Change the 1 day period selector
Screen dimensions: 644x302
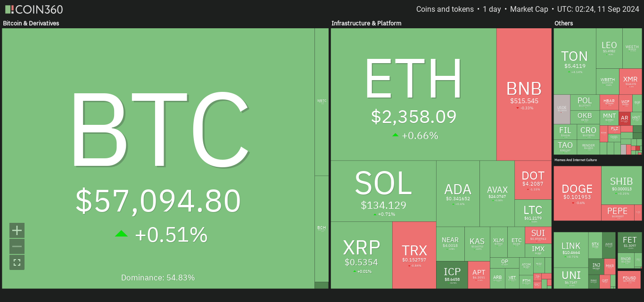point(491,9)
